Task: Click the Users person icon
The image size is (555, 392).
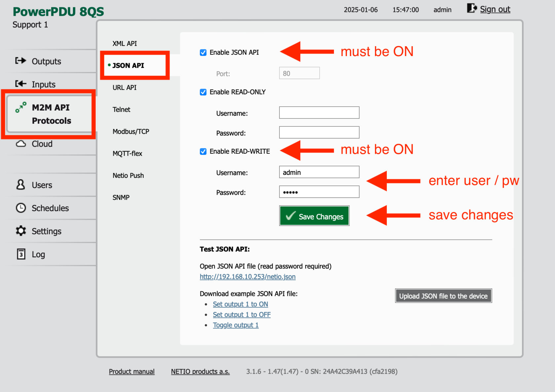Action: click(21, 184)
